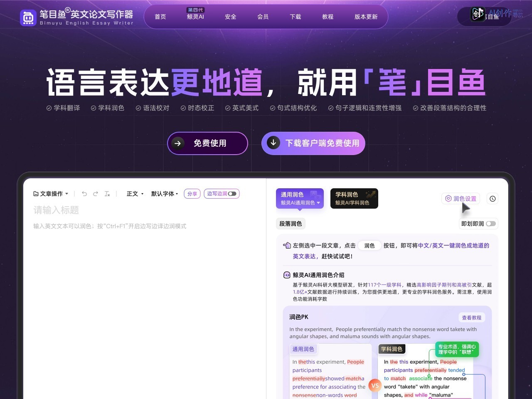Switch to the 学科润色 鲸灵AI学科润色 tab

[354, 198]
